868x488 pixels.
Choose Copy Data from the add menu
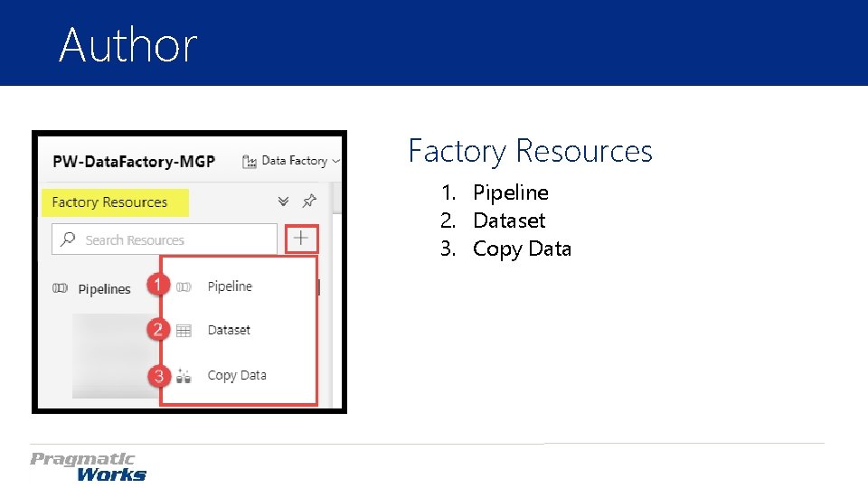(236, 375)
